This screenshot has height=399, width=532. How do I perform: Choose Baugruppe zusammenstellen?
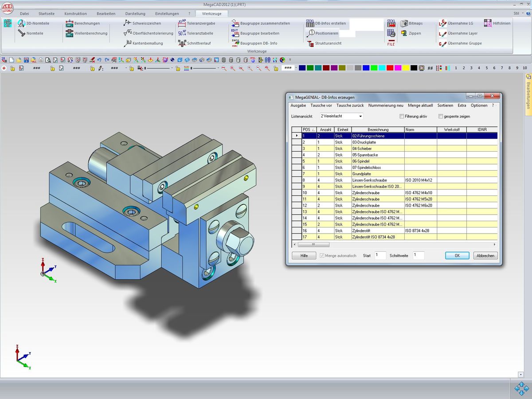pyautogui.click(x=261, y=23)
